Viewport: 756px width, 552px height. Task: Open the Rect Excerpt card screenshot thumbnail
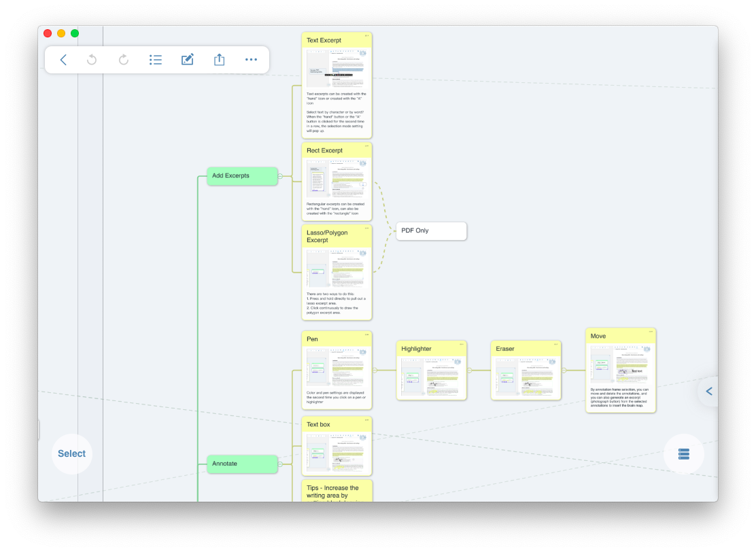[x=337, y=178]
